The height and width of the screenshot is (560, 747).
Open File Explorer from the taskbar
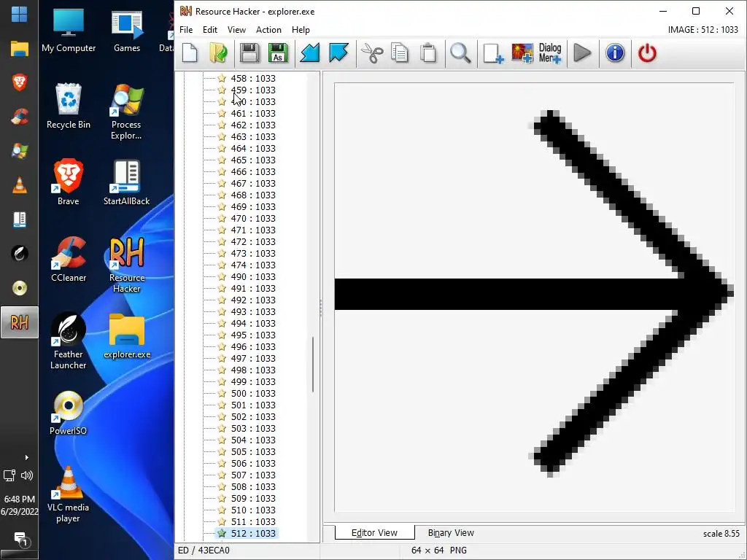[20, 48]
